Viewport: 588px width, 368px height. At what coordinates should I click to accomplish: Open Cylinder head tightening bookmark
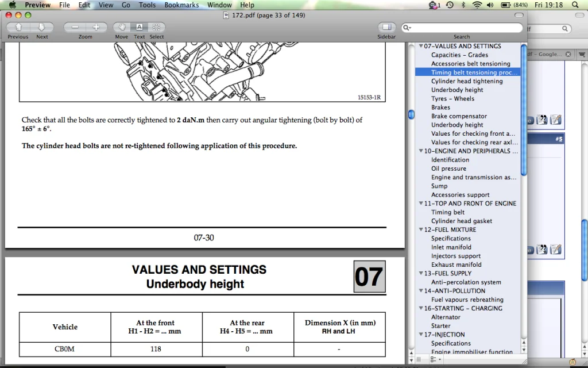pyautogui.click(x=467, y=81)
